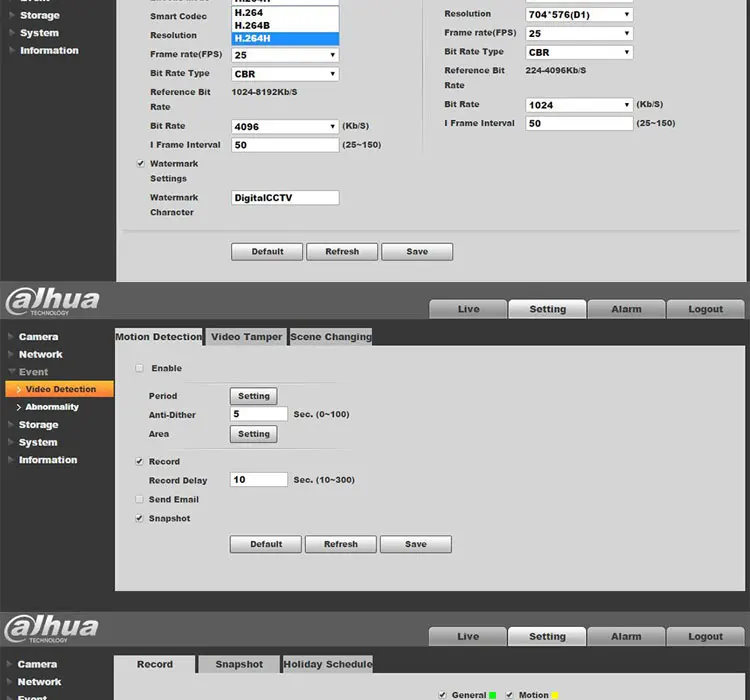Collapse the Event section in the sidebar
The width and height of the screenshot is (750, 700).
coord(33,372)
